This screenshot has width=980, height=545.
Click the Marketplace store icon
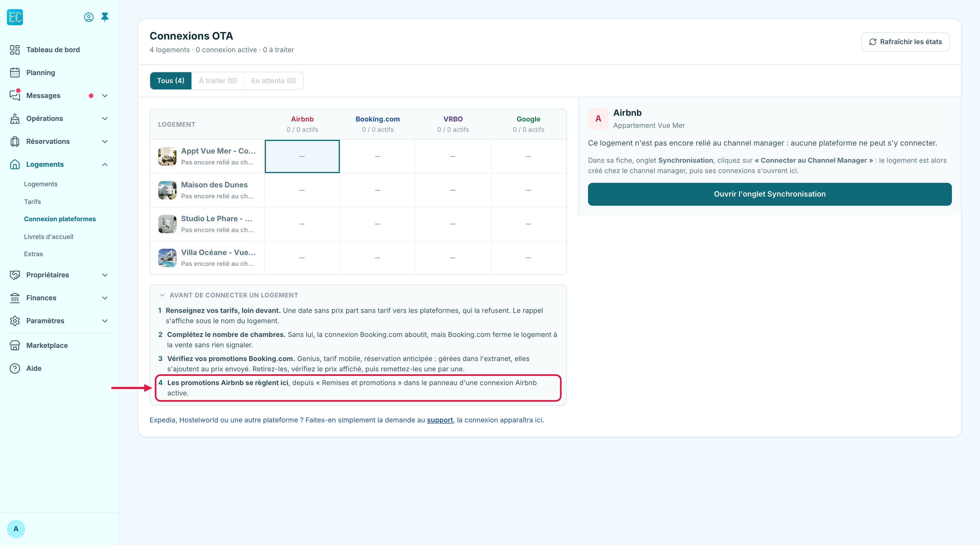(15, 345)
